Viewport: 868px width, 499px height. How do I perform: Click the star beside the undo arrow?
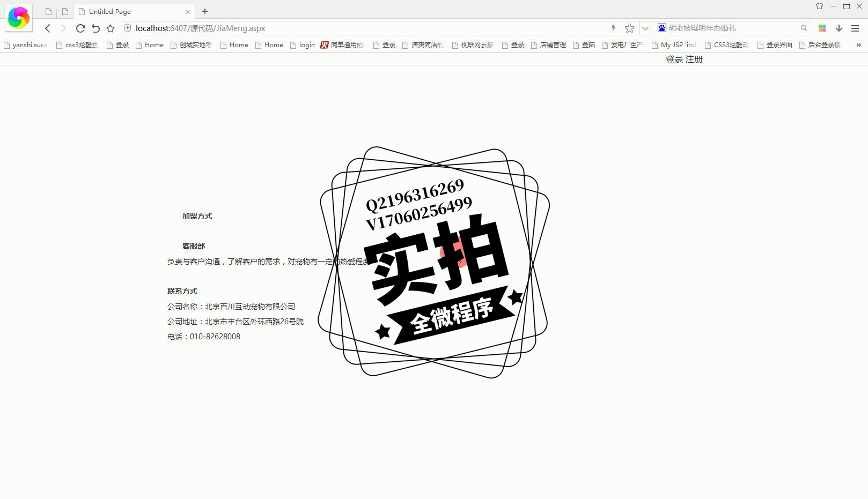111,28
